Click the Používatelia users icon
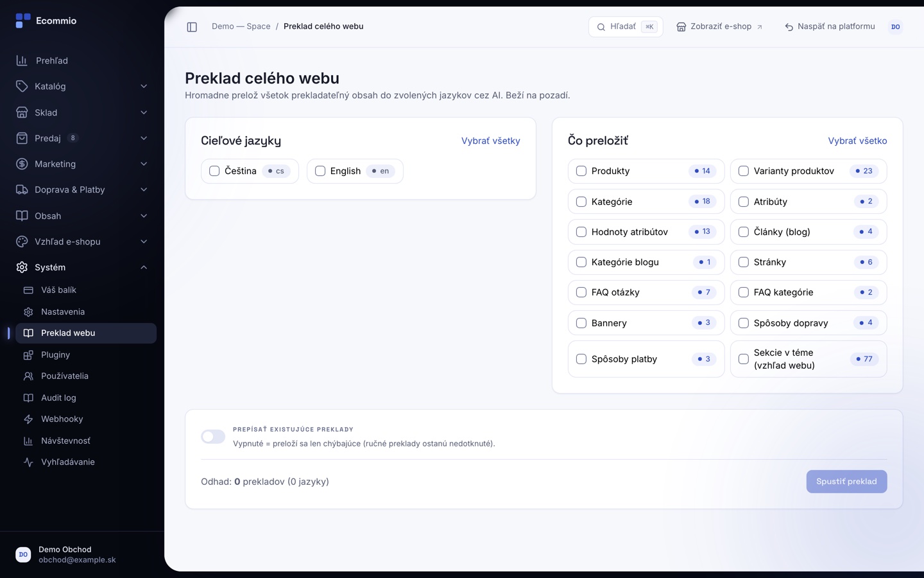This screenshot has height=578, width=924. pos(28,376)
